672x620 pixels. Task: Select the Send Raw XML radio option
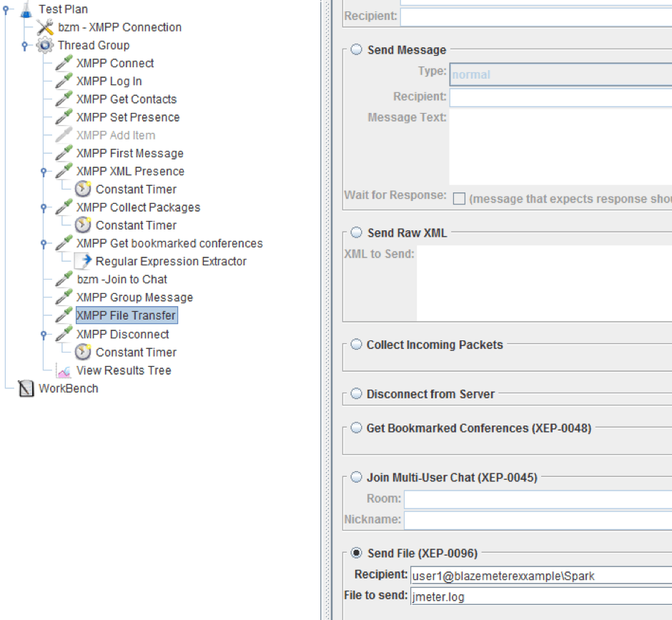[356, 232]
